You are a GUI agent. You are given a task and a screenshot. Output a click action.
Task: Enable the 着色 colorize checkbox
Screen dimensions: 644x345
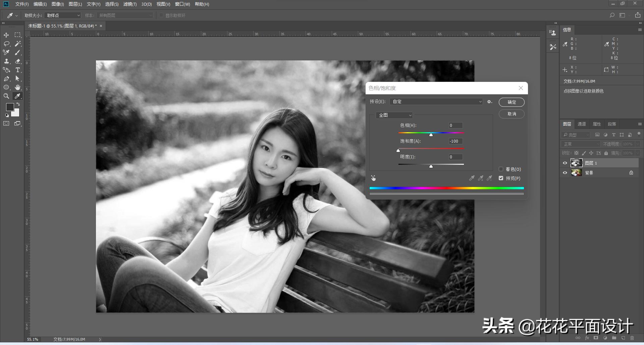click(x=501, y=169)
